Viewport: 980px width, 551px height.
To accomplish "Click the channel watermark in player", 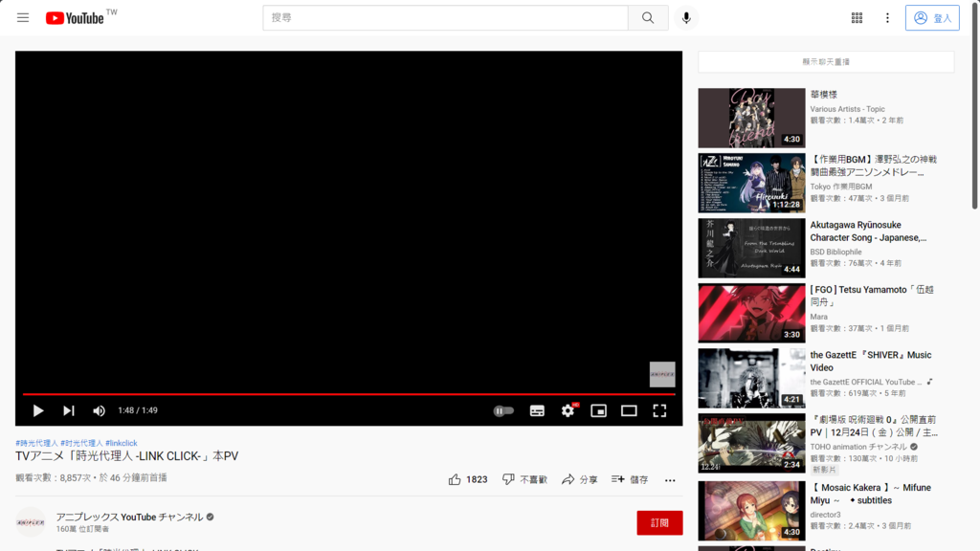I will point(662,374).
